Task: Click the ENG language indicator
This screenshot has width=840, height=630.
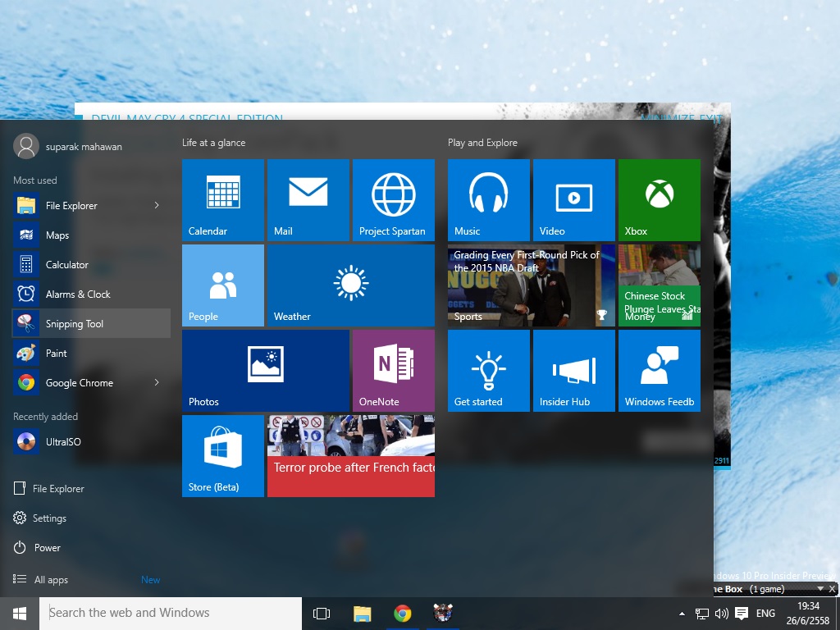Action: pos(765,614)
